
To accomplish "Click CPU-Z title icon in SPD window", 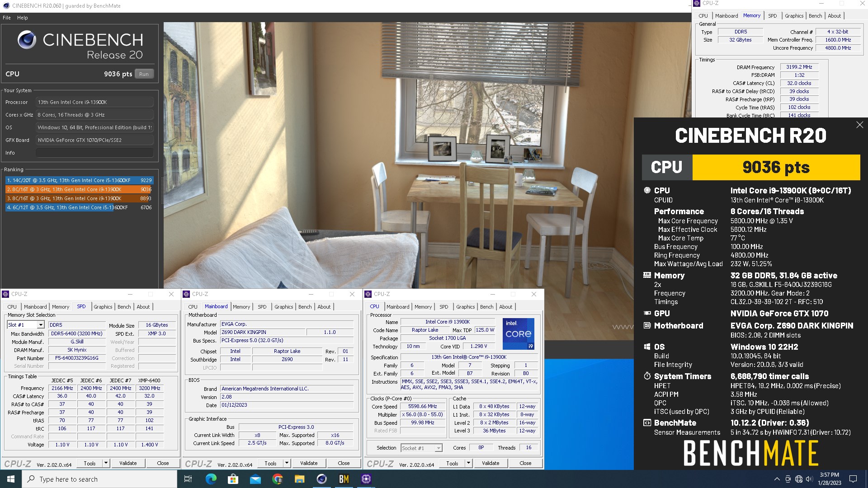I will (5, 294).
